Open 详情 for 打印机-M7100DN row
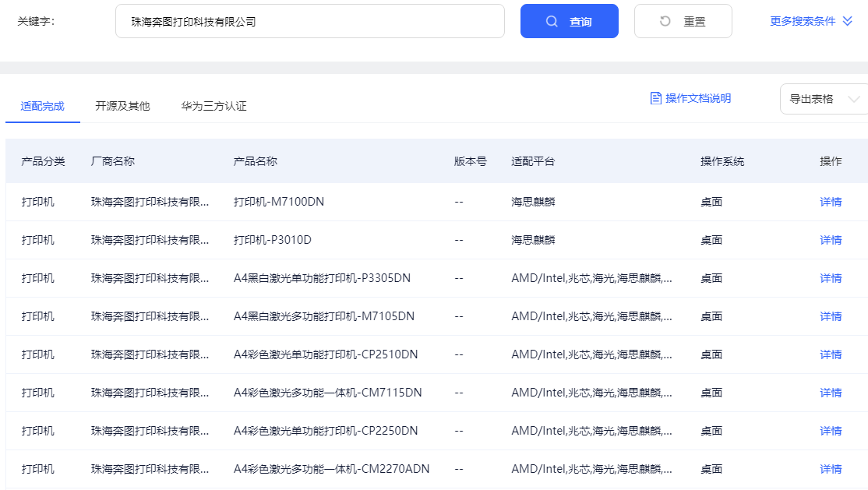 click(831, 202)
